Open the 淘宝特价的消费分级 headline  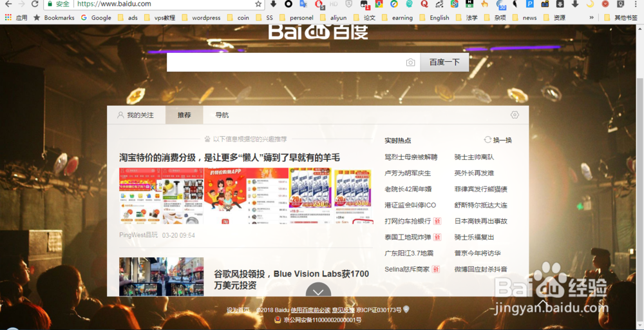click(x=230, y=158)
